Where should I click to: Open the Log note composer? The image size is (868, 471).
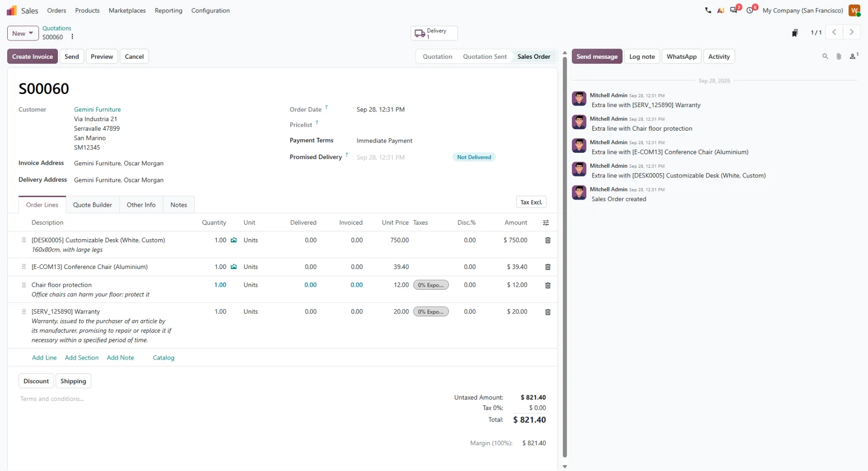pyautogui.click(x=642, y=56)
